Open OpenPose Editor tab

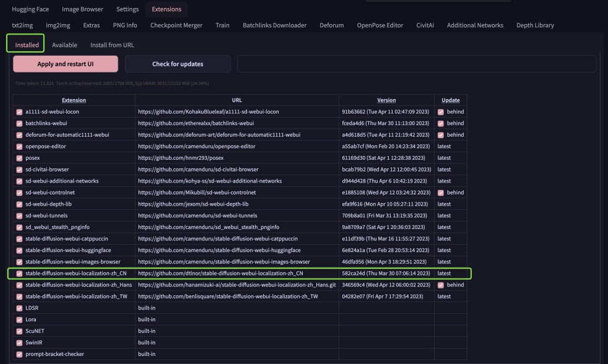tap(380, 25)
